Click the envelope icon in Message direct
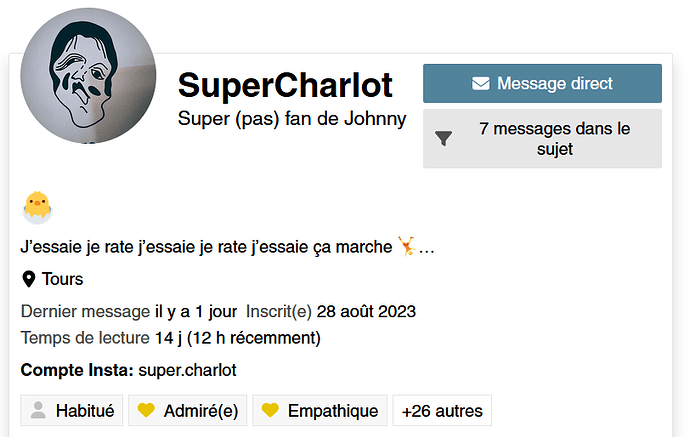The image size is (690, 437). tap(481, 83)
